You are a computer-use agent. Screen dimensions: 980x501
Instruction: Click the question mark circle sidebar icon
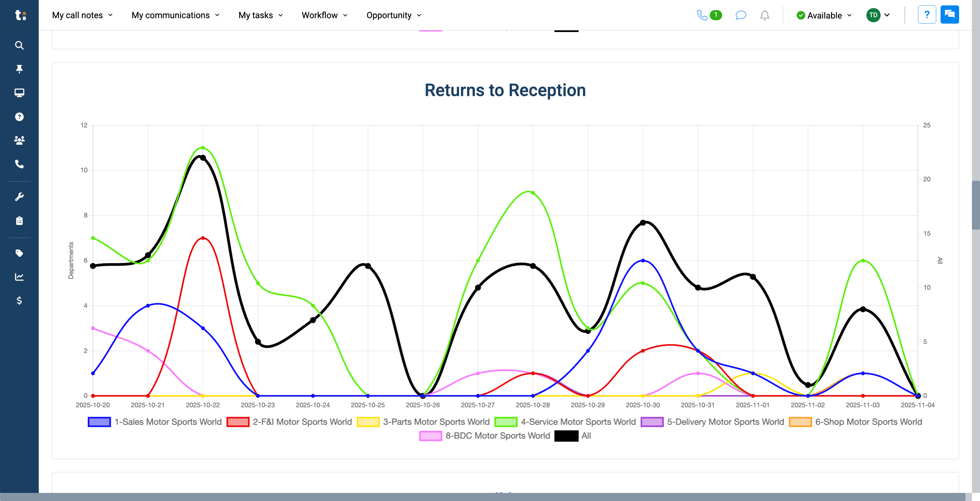pyautogui.click(x=20, y=117)
